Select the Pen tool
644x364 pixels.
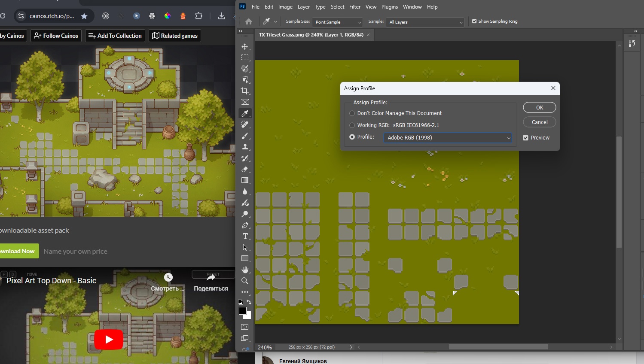click(245, 225)
